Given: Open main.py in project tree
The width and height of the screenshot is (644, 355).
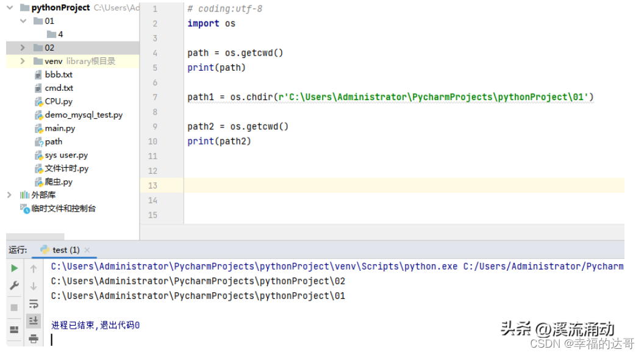Looking at the screenshot, I should (x=60, y=128).
